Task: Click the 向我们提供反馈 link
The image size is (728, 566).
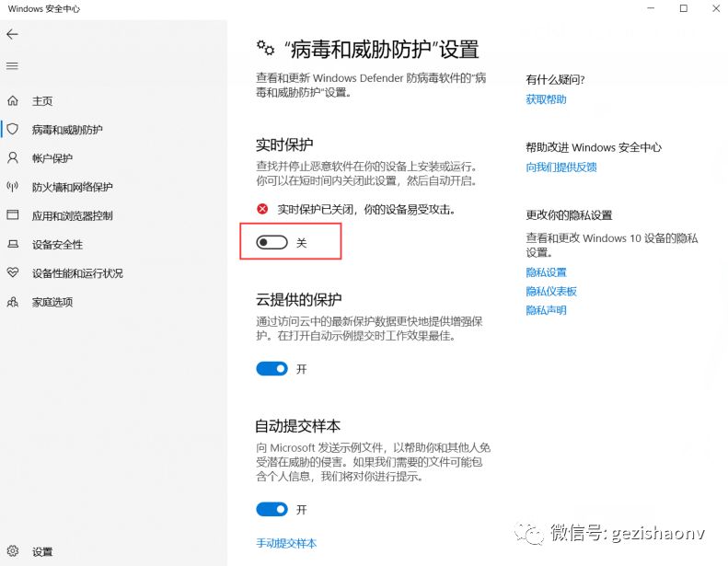Action: (x=561, y=167)
